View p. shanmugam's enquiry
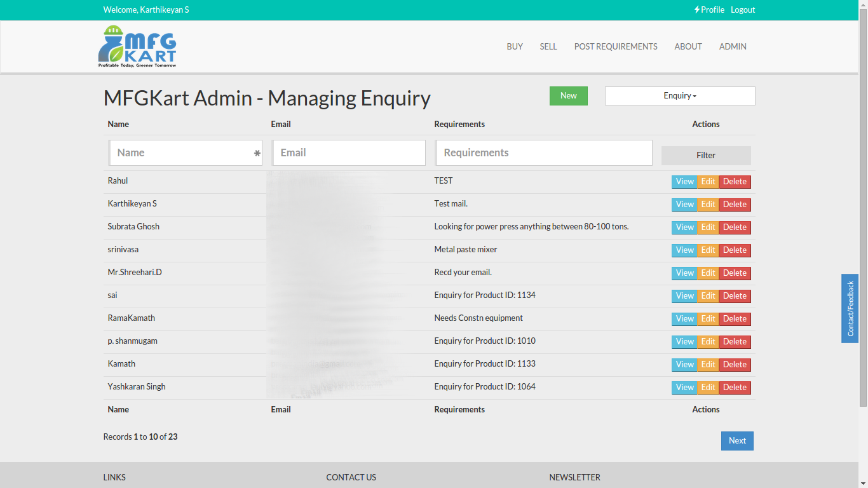Viewport: 868px width, 488px height. 684,342
